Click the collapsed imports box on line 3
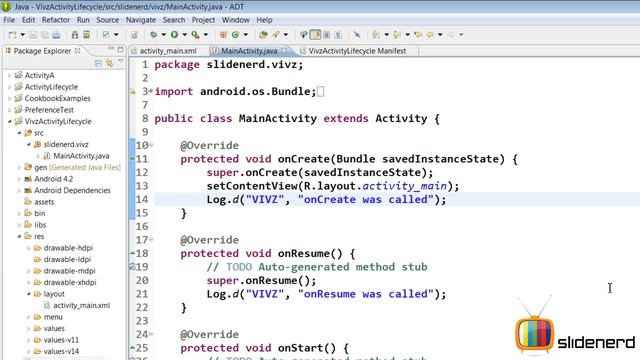The image size is (640, 360). tap(320, 92)
